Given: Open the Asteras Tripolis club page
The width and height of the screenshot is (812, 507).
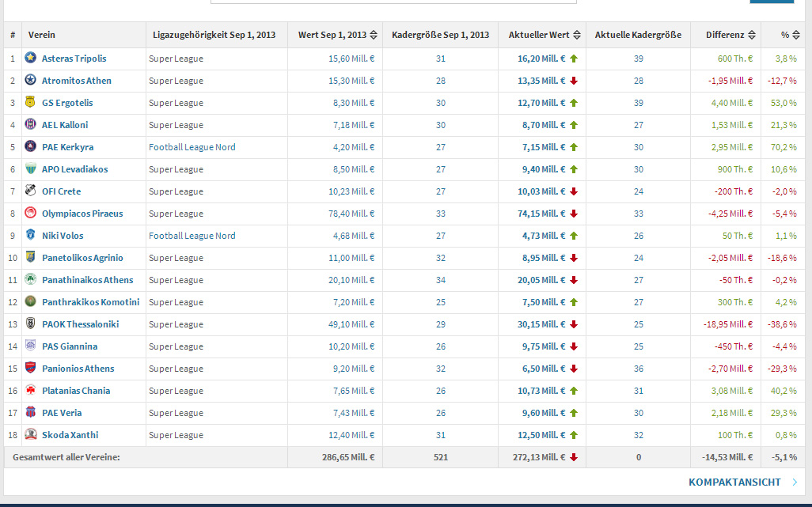Looking at the screenshot, I should point(74,59).
